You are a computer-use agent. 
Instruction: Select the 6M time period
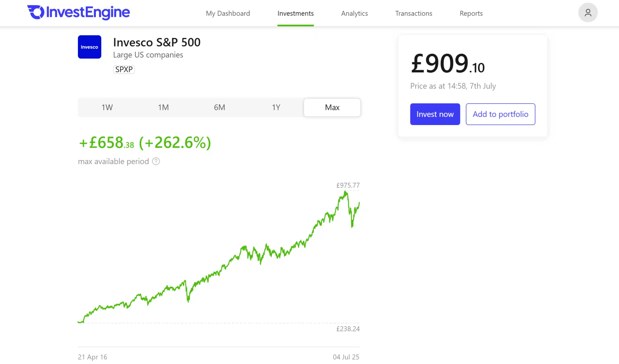(x=219, y=107)
